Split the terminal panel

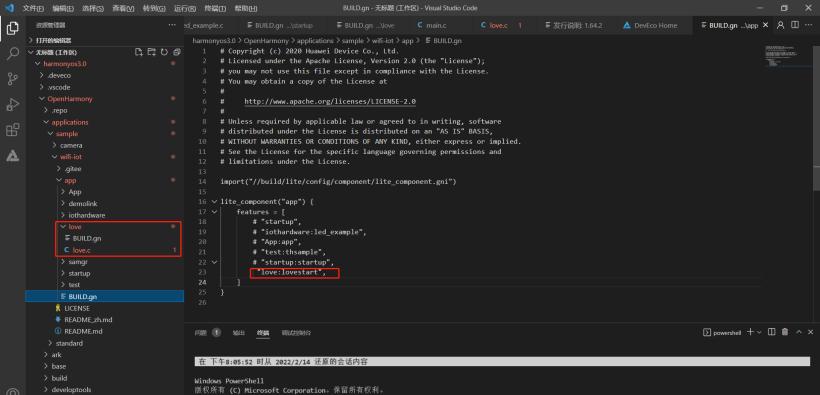771,332
